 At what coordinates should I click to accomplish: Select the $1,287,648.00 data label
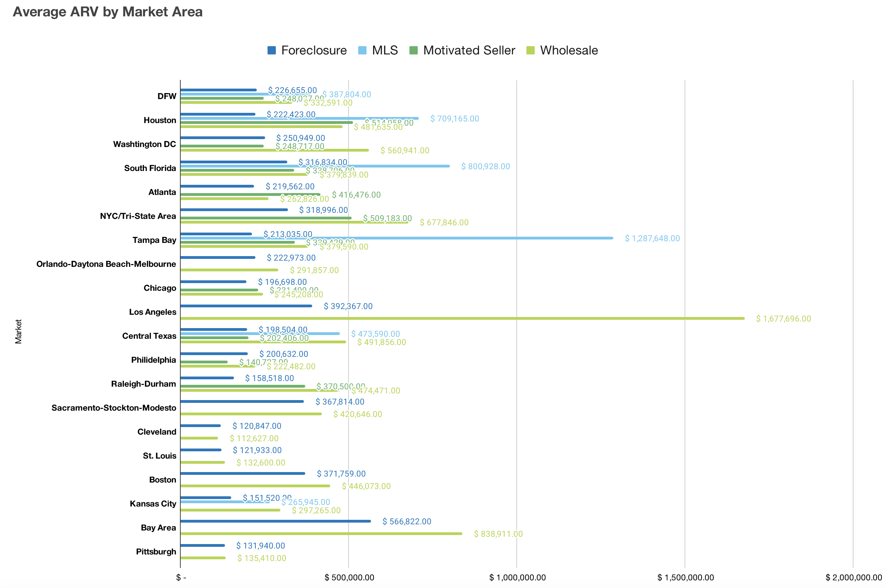(x=652, y=238)
